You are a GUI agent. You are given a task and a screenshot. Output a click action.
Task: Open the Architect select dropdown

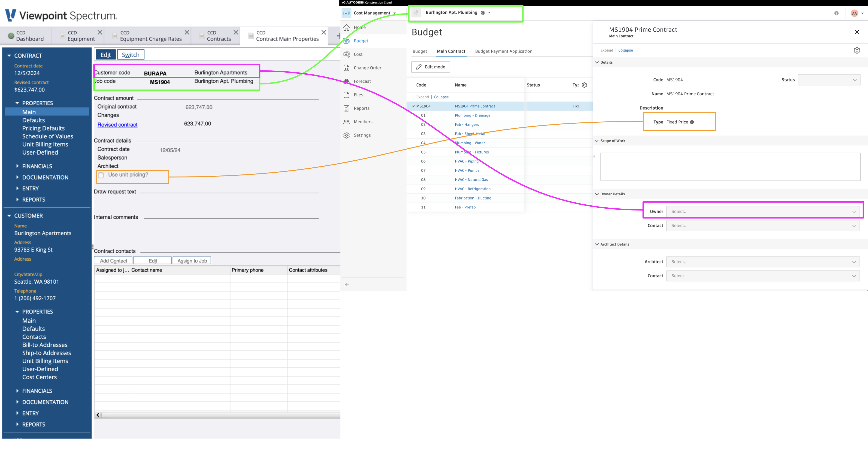point(763,262)
